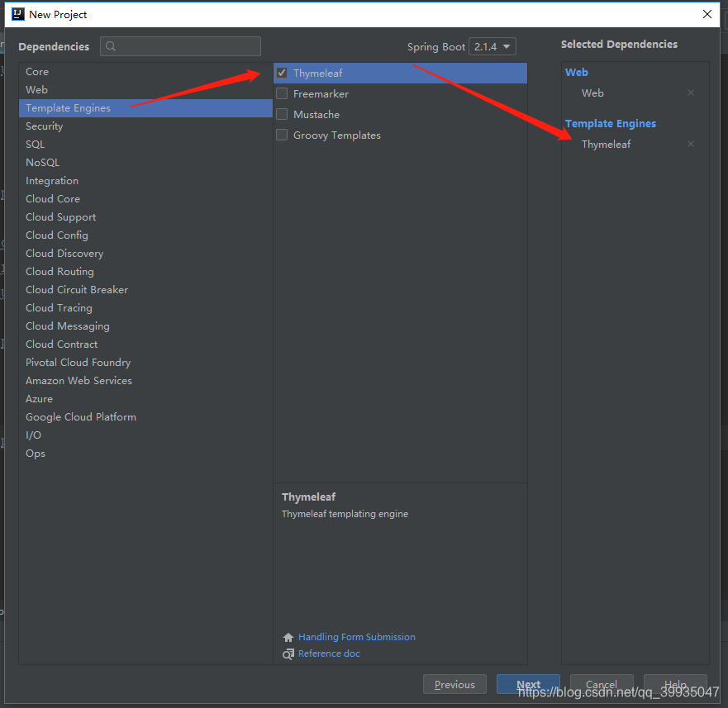
Task: Select Cloud Messaging category
Action: (145, 326)
